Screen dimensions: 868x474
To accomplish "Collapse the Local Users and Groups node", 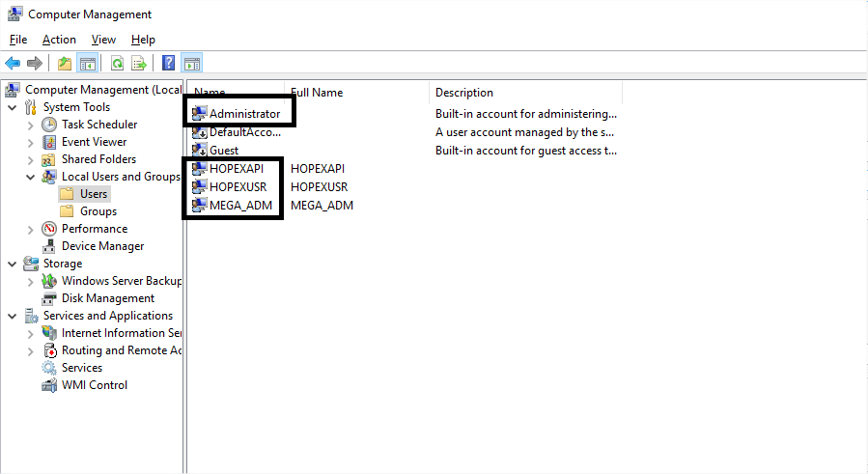I will pyautogui.click(x=31, y=177).
